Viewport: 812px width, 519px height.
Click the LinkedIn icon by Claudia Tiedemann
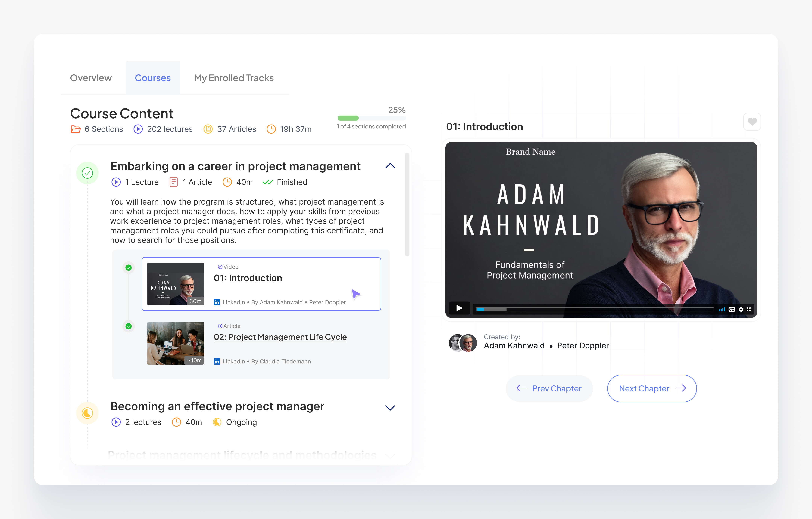tap(217, 361)
